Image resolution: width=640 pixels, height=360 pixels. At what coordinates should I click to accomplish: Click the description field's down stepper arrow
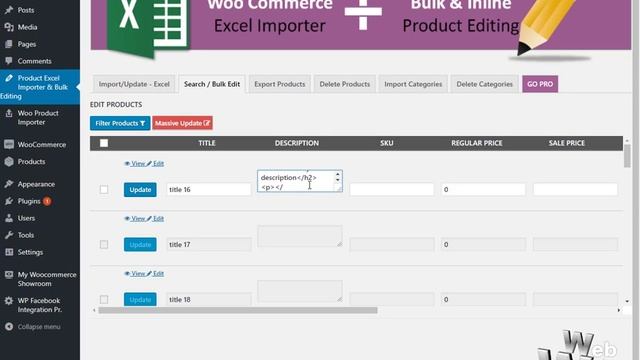[338, 180]
